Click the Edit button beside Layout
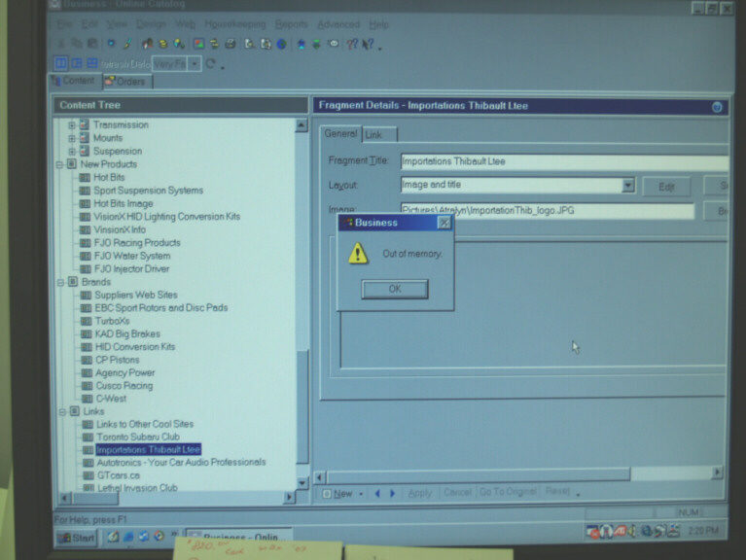This screenshot has width=746, height=560. coord(666,187)
